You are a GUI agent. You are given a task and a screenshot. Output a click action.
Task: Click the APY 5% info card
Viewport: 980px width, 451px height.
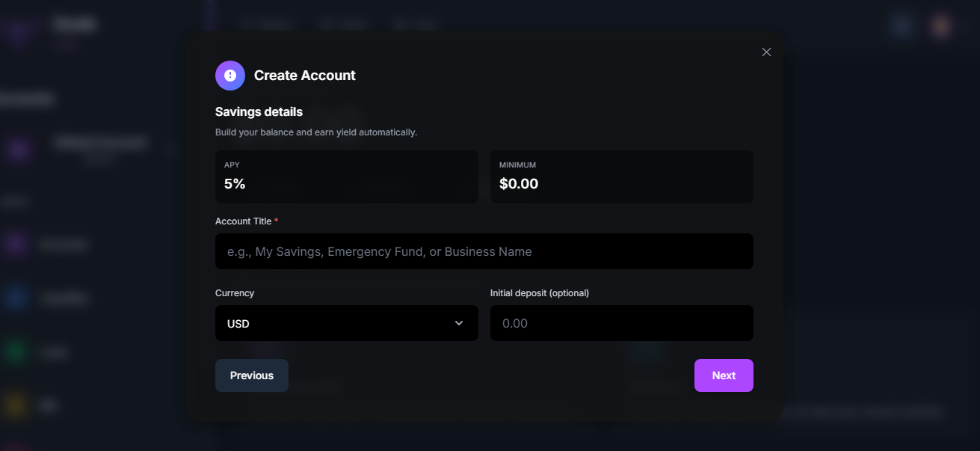pos(346,177)
